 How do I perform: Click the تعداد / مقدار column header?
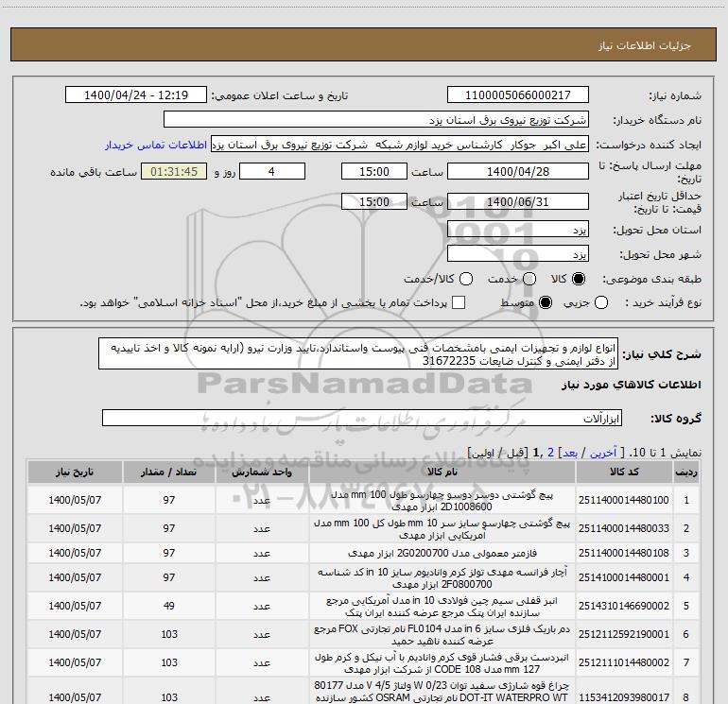tap(168, 472)
